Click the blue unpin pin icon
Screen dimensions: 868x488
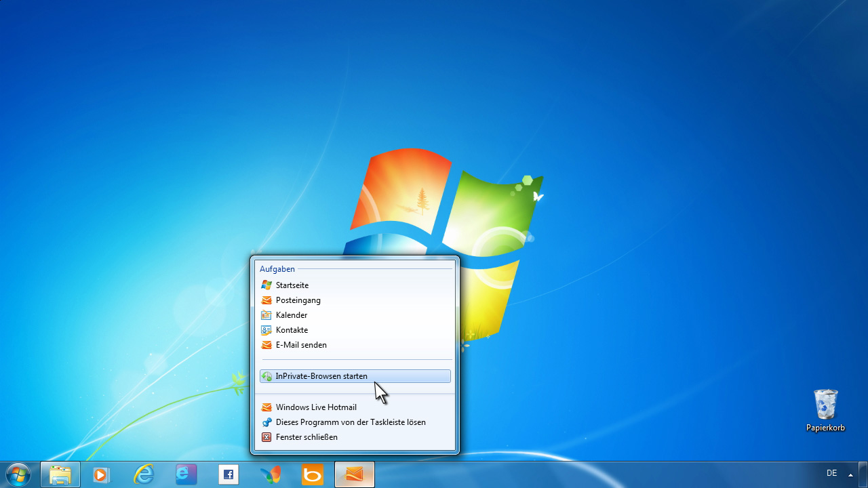tap(267, 422)
